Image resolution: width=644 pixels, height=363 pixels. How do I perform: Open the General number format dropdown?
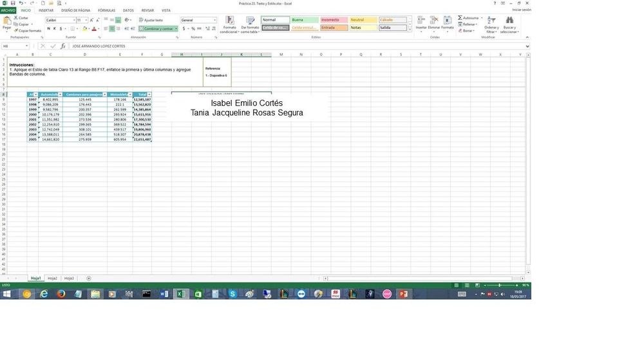[214, 20]
